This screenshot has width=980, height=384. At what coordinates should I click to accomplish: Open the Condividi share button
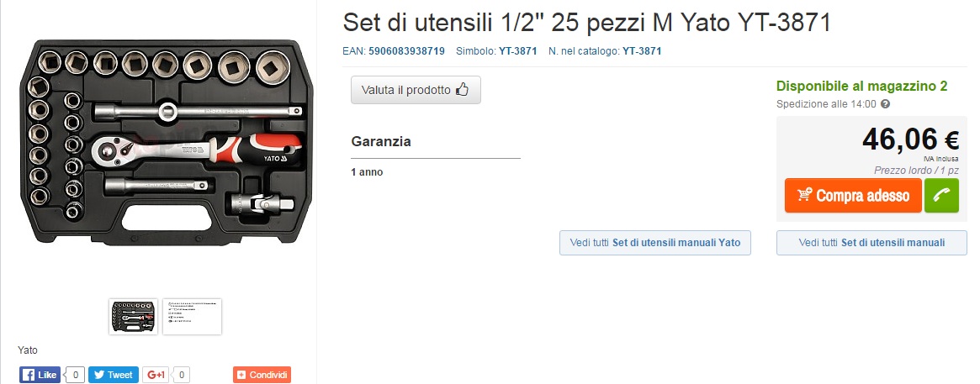pos(262,375)
